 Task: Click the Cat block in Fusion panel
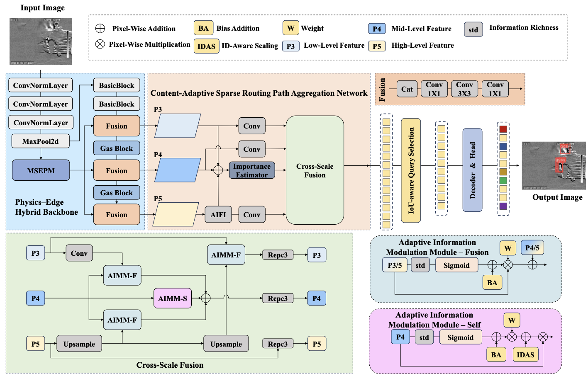(x=407, y=89)
